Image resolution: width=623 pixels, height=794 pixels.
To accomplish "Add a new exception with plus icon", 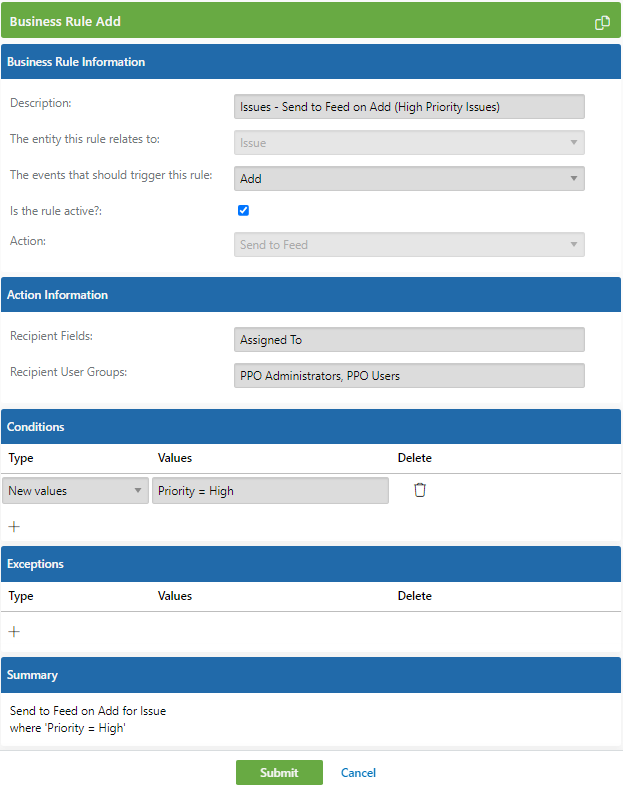I will coord(14,631).
